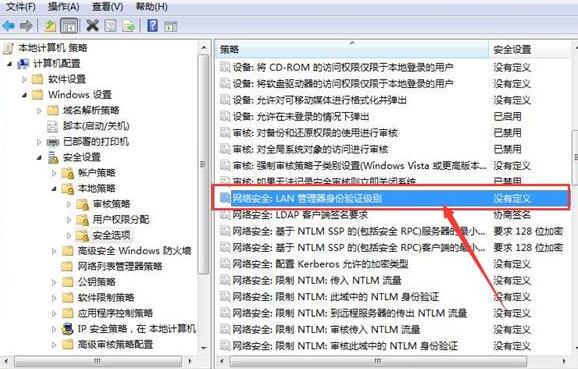The image size is (578, 369).
Task: Click the IP 安全策略 node icon
Action: tap(68, 329)
